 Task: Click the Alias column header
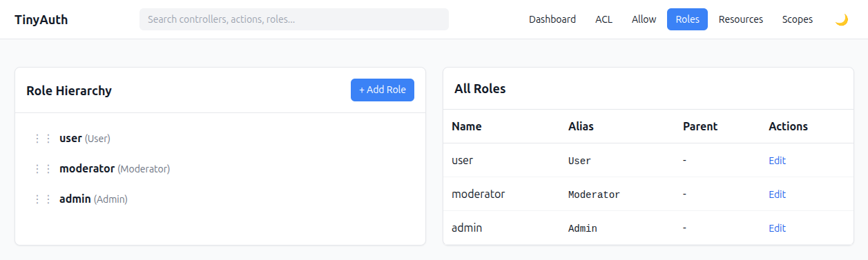[x=581, y=126]
